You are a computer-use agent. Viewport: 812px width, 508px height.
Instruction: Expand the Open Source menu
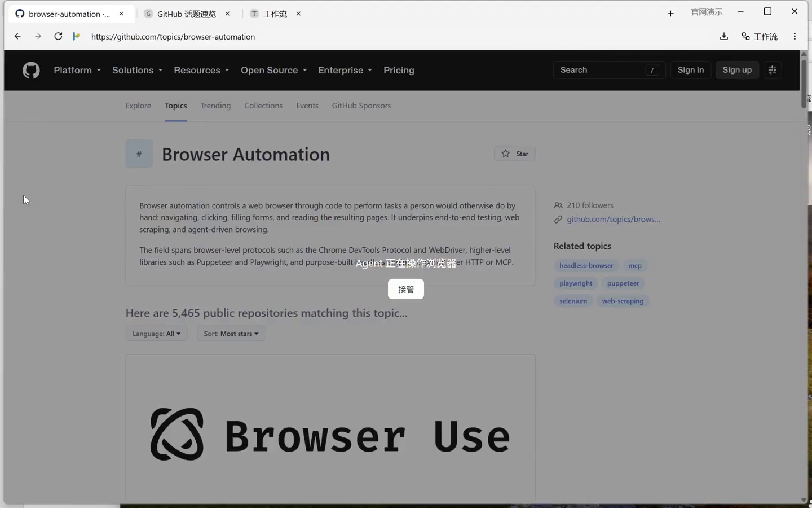pos(273,70)
